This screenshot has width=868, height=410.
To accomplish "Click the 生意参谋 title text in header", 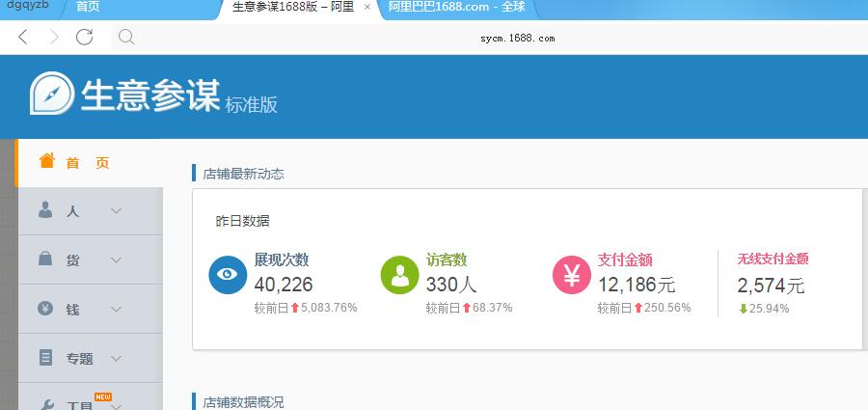I will pyautogui.click(x=150, y=95).
